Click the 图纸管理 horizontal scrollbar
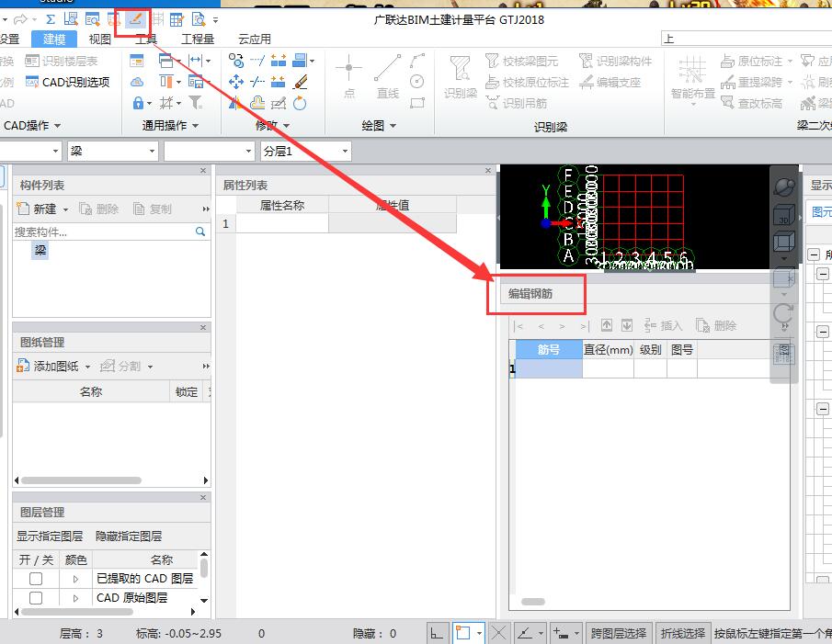This screenshot has width=832, height=644. (81, 480)
